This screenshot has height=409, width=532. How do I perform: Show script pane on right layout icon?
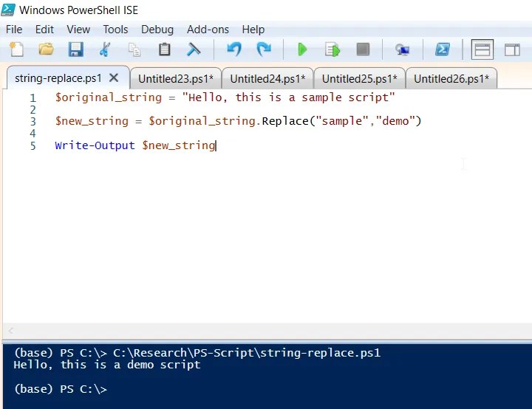pos(512,50)
